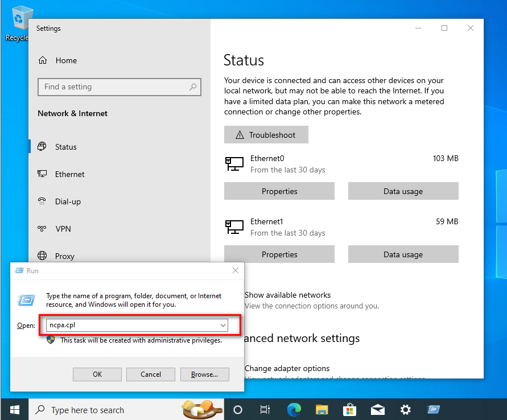Open the Status page in sidebar
The image size is (507, 420).
pyautogui.click(x=65, y=147)
